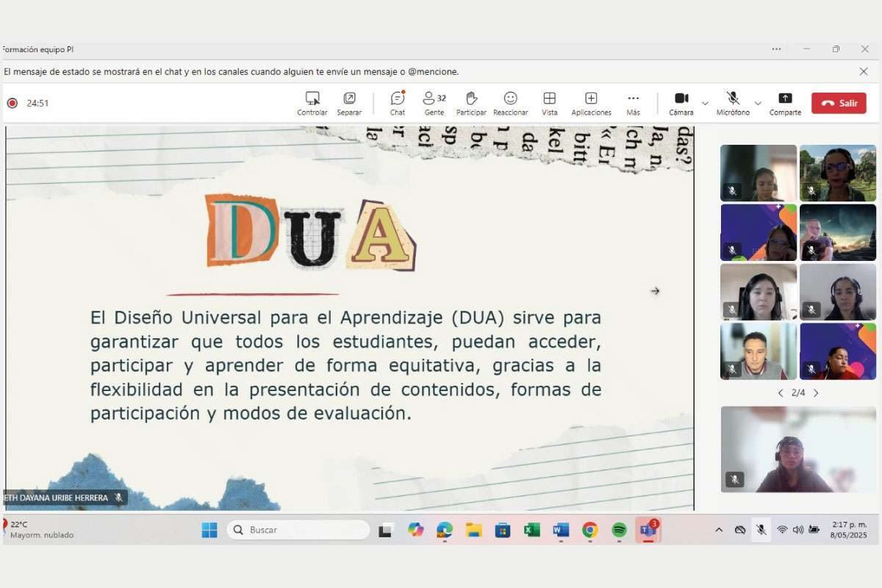Click the Controlar control icon
This screenshot has height=588, width=882.
tap(312, 103)
